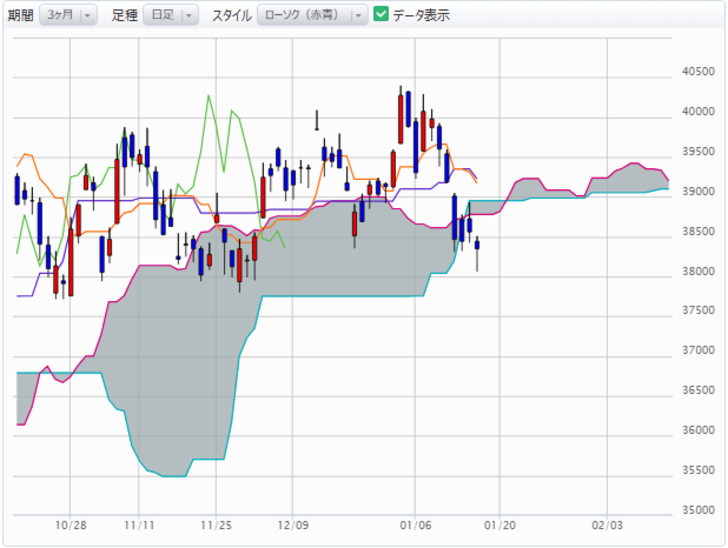Click the データ表示 label text
This screenshot has width=728, height=548.
coord(421,15)
